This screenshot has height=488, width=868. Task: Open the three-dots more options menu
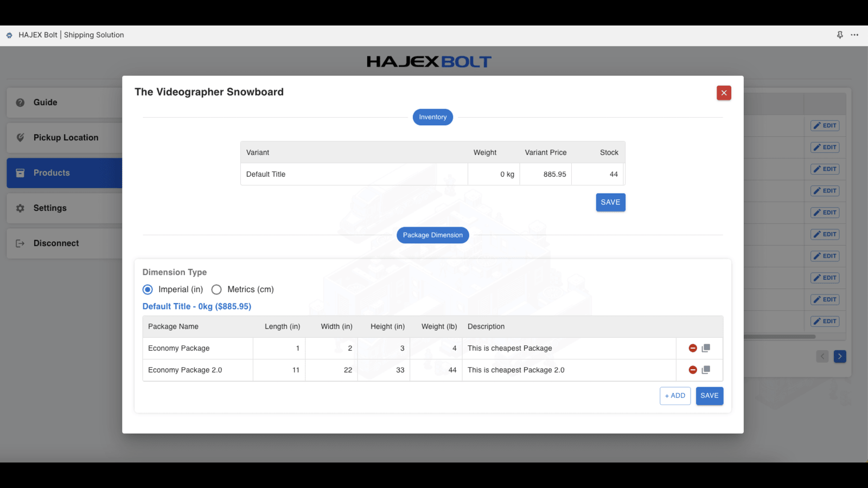tap(854, 35)
